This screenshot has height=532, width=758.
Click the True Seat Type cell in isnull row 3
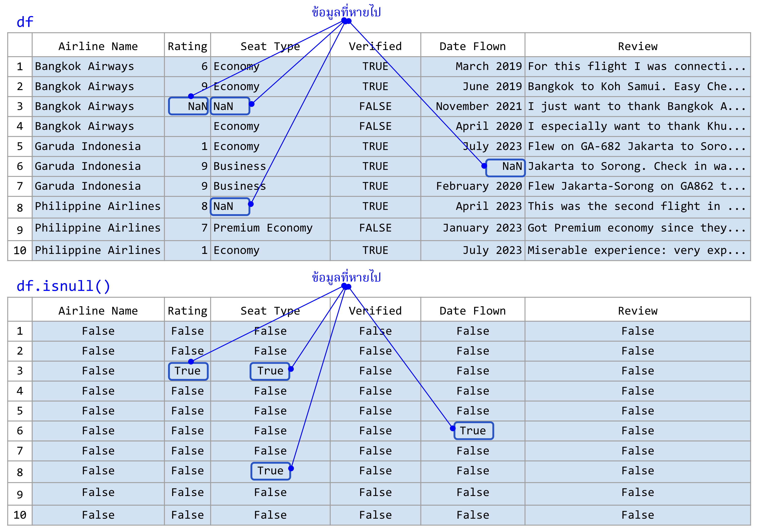click(270, 371)
